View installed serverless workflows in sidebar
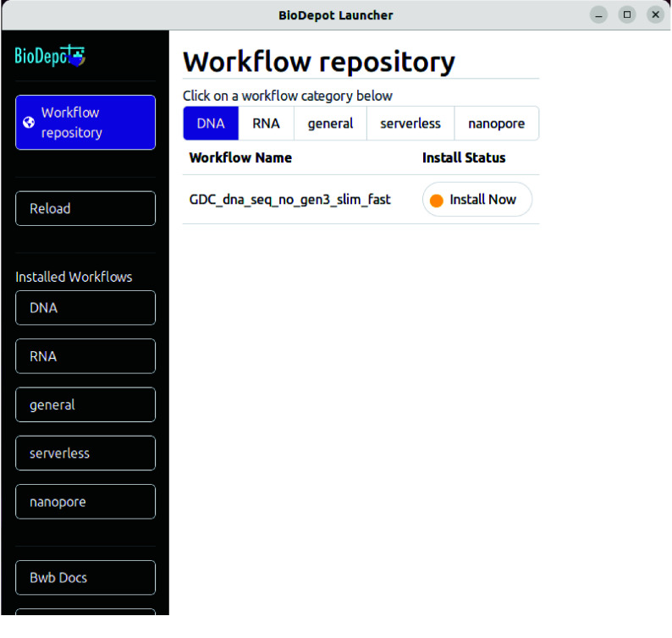The height and width of the screenshot is (638, 672). pyautogui.click(x=85, y=453)
